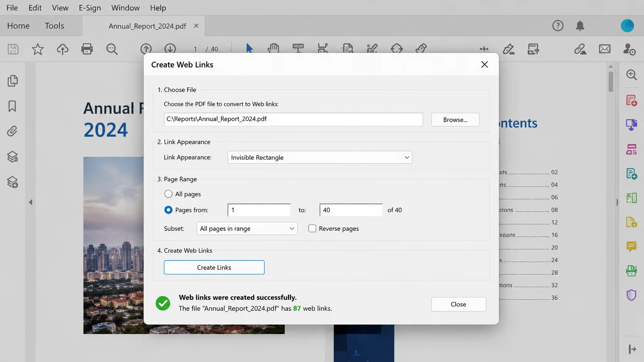This screenshot has height=362, width=644.
Task: Click the zoom magnifier icon in right pane
Action: [631, 75]
